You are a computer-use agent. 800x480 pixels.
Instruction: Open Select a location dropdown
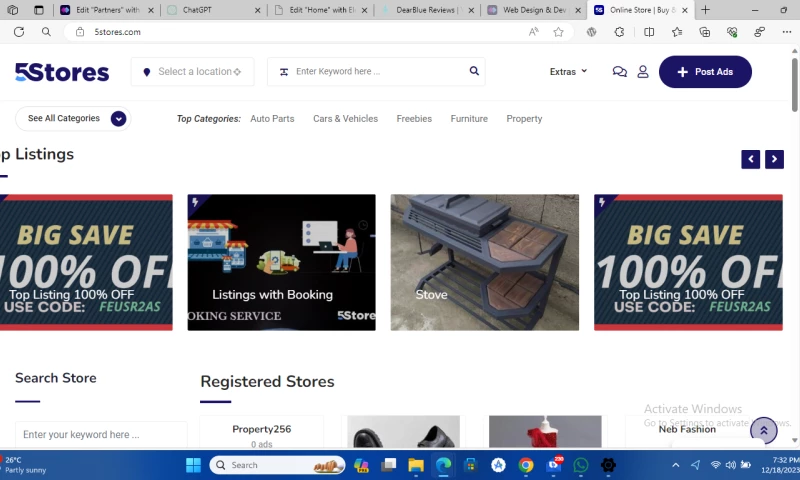[192, 72]
